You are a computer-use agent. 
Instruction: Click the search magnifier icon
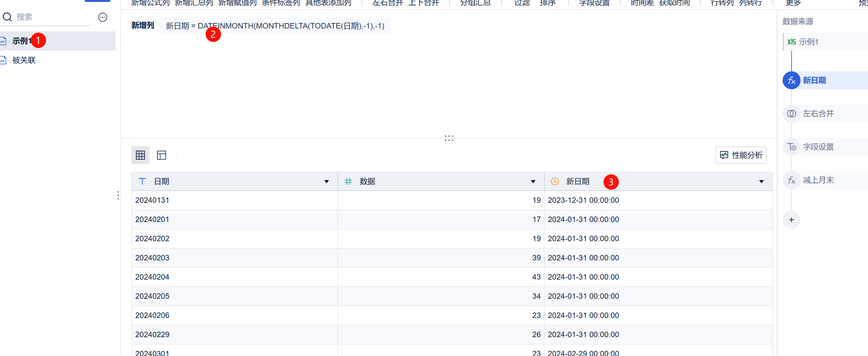click(7, 17)
